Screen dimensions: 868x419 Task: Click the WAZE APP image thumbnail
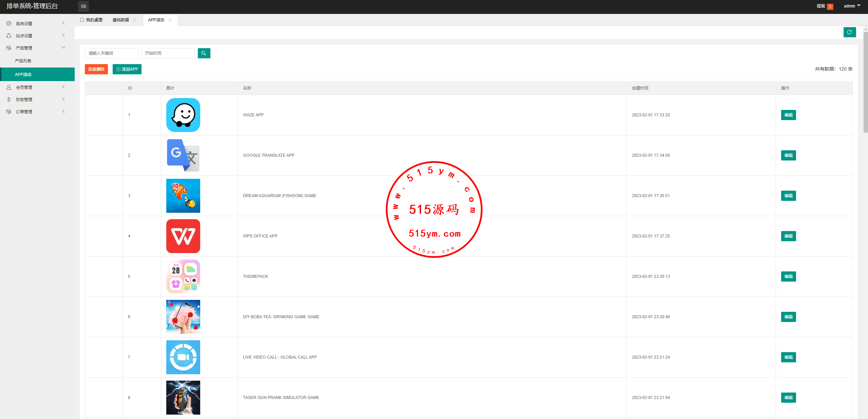point(183,115)
